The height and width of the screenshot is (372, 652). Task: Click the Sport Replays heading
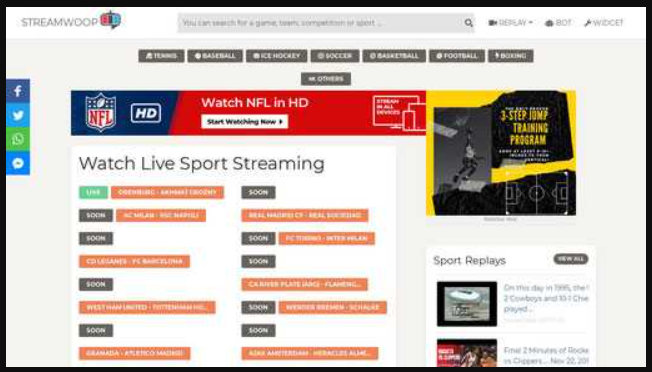click(x=469, y=261)
